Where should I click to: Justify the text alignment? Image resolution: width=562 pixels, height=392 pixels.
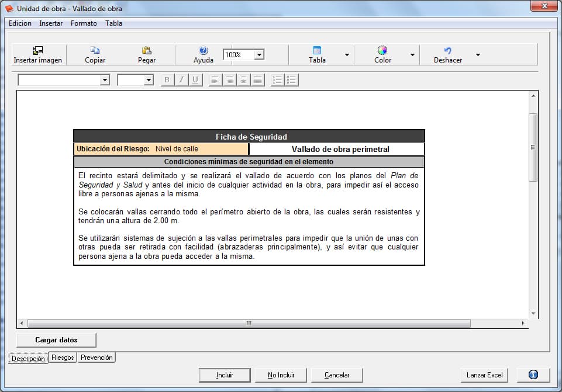pos(258,80)
